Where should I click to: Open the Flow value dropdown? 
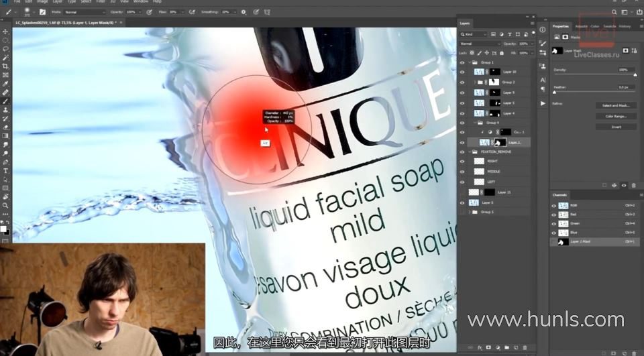point(183,12)
